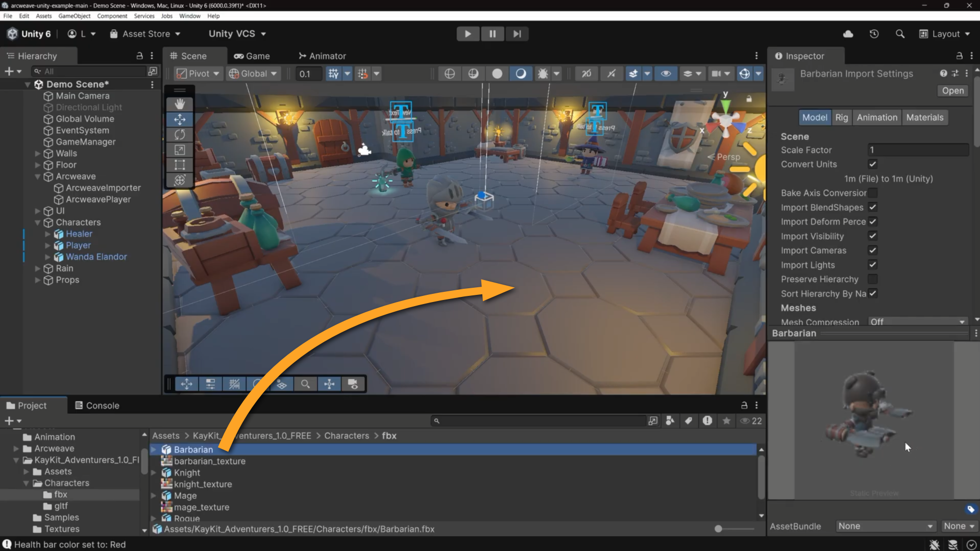Lock the Hierarchy panel

click(x=139, y=56)
